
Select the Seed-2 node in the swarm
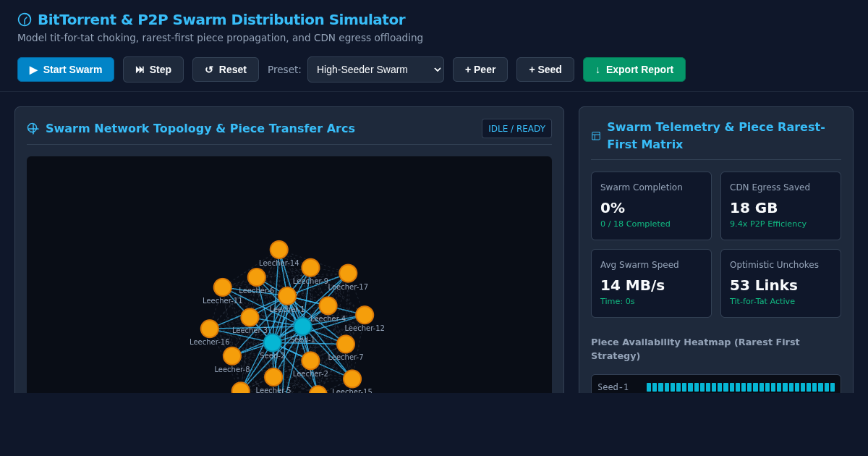coord(272,342)
